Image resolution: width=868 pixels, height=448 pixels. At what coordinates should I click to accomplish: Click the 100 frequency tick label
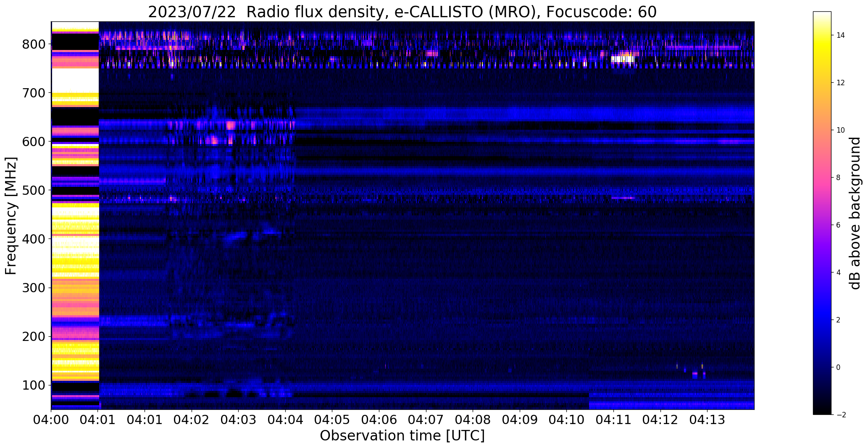click(x=34, y=385)
